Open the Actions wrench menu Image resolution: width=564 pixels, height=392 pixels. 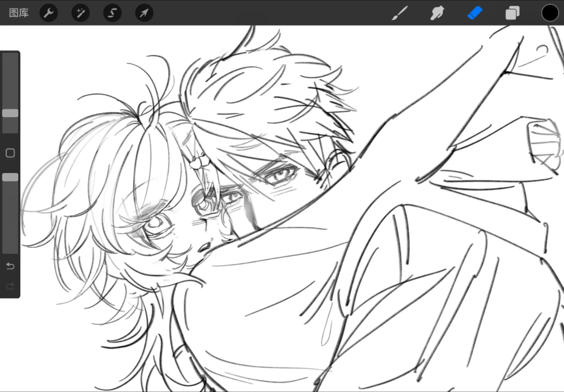tap(49, 13)
